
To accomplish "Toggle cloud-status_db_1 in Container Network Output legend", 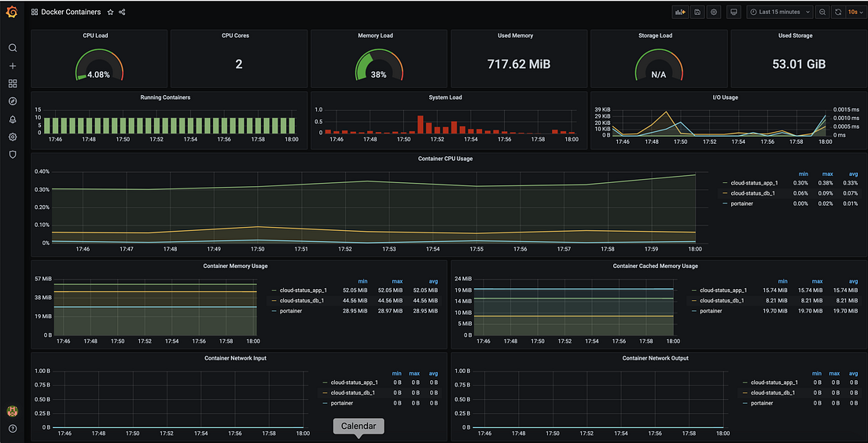I will coord(773,393).
